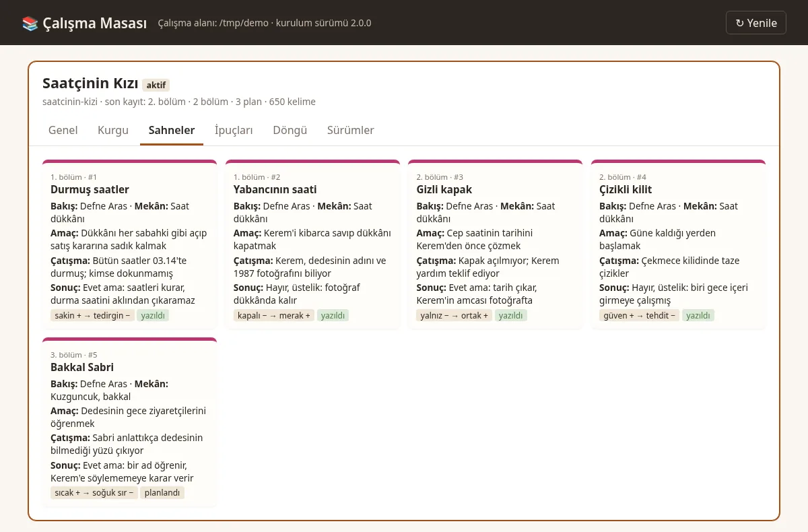
Task: Switch to the Kurgu tab
Action: pyautogui.click(x=113, y=130)
